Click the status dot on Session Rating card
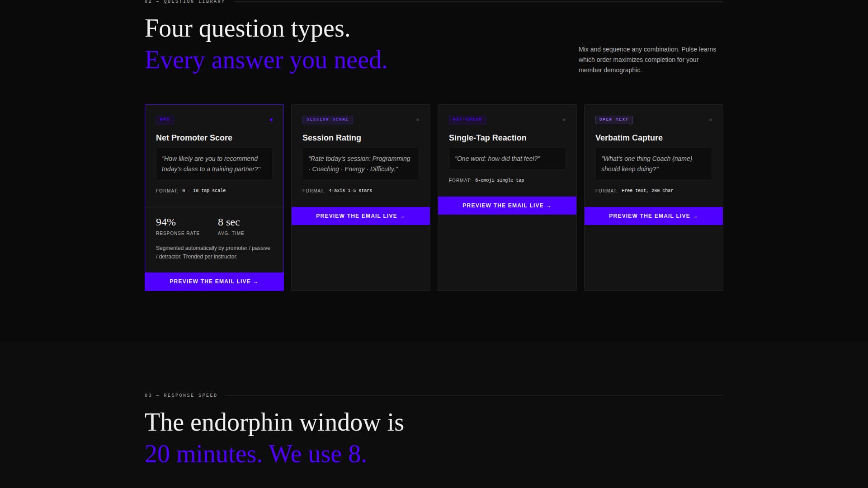This screenshot has width=868, height=488. pyautogui.click(x=418, y=120)
